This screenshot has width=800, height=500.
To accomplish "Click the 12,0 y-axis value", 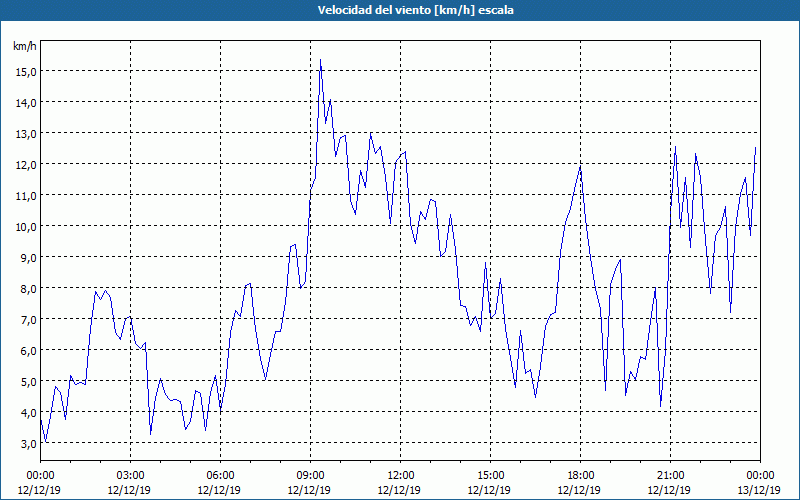I will pyautogui.click(x=26, y=165).
